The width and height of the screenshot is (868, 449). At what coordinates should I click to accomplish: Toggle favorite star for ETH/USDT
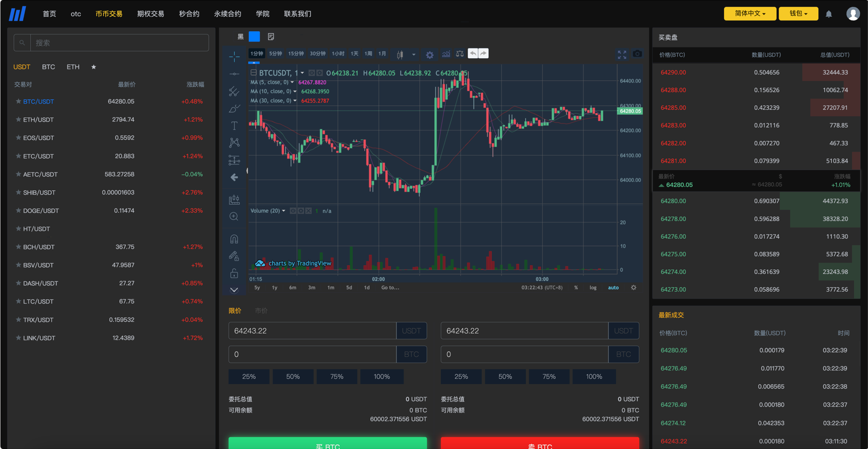click(18, 120)
